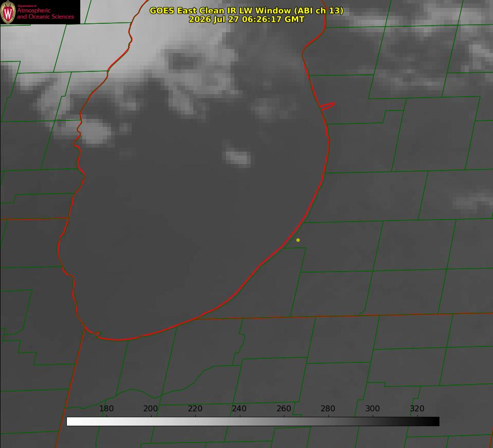Click the white end of the colorbar
Viewport: 493px width, 448px height.
[x=71, y=422]
